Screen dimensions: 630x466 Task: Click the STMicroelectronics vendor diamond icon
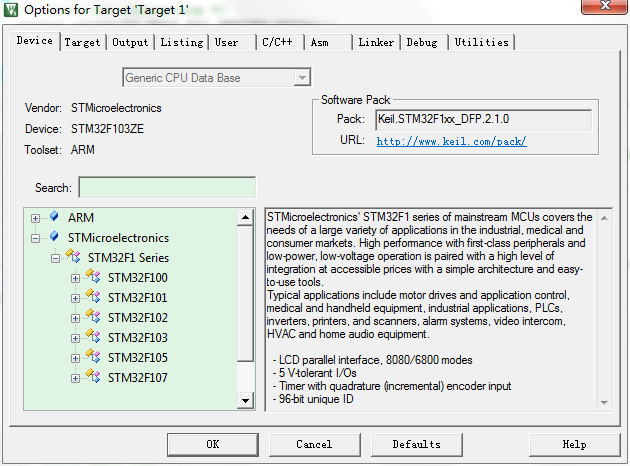(54, 237)
